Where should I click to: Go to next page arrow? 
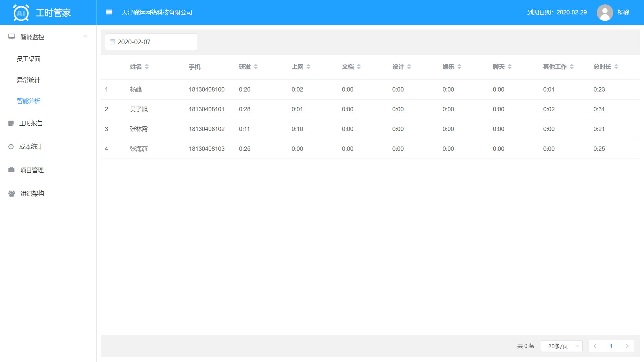(627, 346)
